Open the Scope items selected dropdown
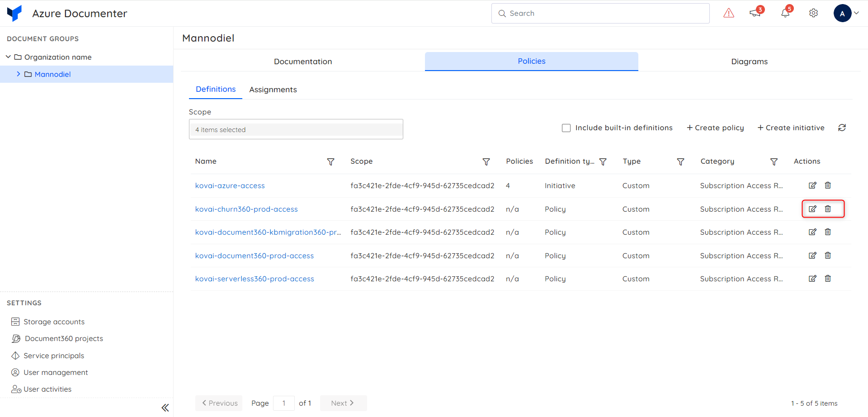The image size is (868, 417). [x=296, y=129]
